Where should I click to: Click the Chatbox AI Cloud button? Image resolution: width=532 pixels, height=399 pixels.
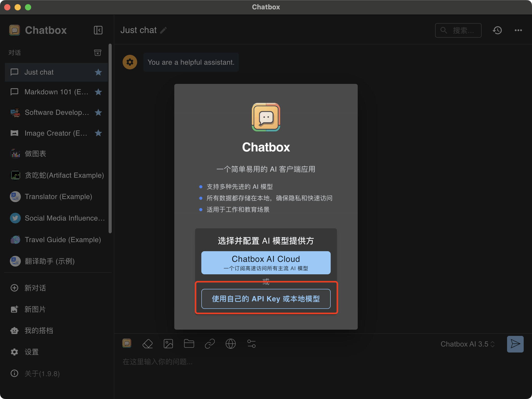266,263
